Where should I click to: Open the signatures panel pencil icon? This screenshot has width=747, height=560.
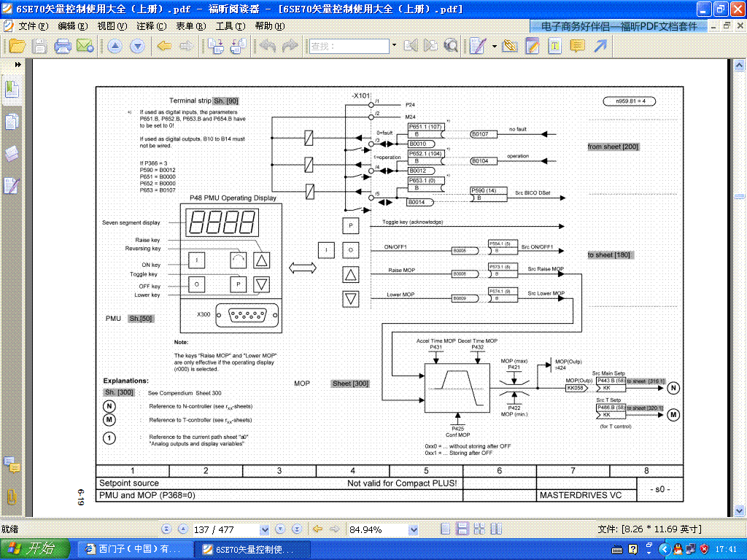tap(12, 185)
